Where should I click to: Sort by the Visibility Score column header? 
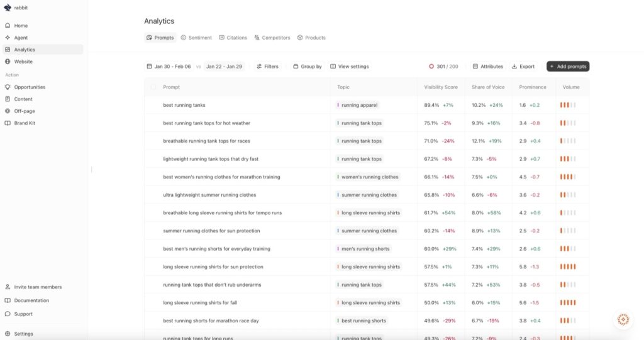(441, 87)
